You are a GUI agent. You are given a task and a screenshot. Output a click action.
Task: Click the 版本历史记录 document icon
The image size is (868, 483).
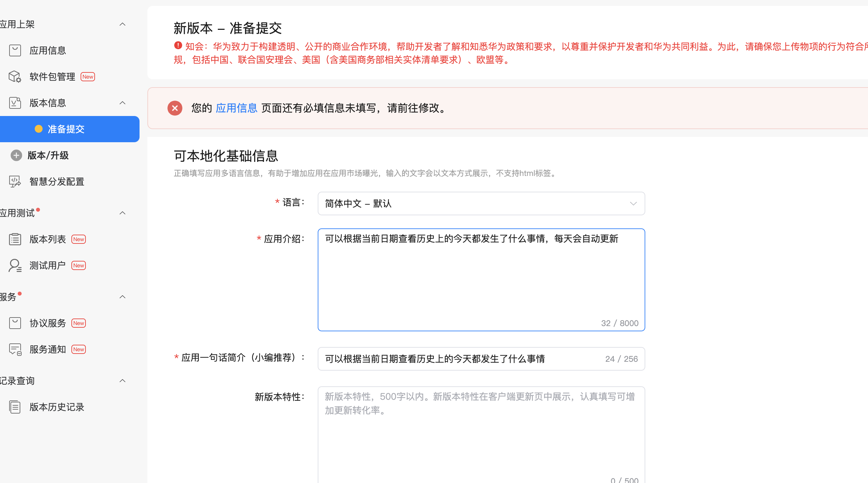[15, 407]
